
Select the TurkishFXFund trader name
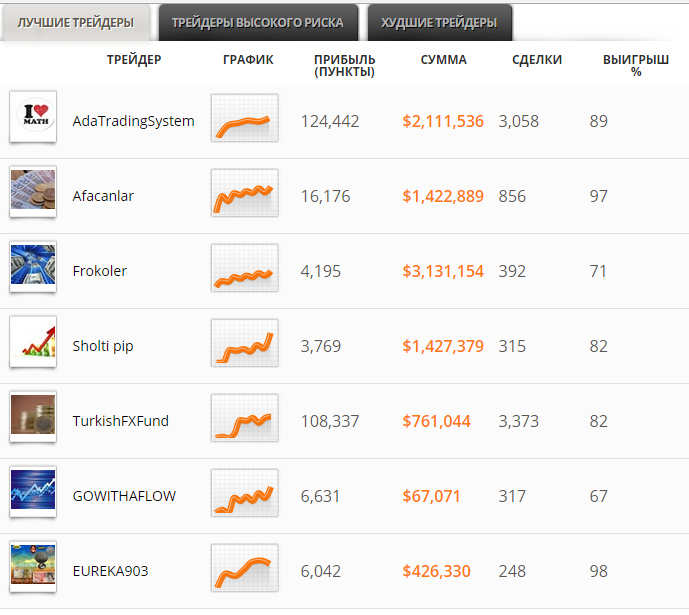coord(120,421)
